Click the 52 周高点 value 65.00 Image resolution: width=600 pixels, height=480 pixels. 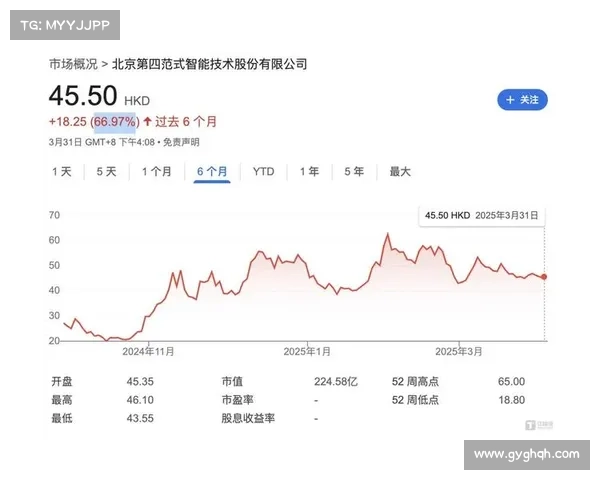point(512,382)
